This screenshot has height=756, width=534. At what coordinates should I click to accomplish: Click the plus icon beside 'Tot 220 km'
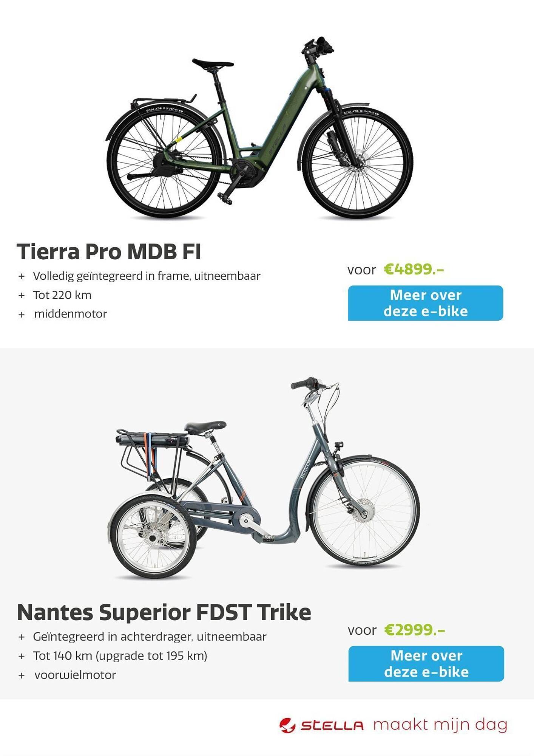[22, 296]
